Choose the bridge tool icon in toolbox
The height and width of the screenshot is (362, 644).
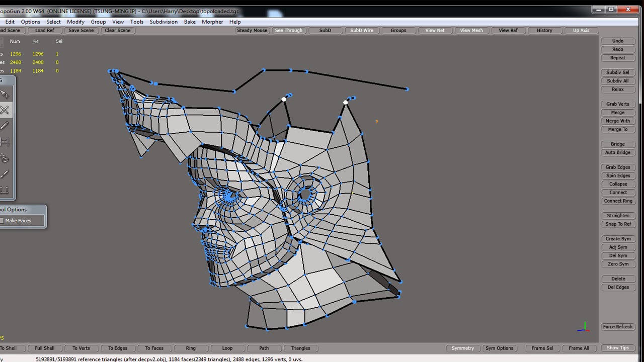tap(5, 142)
